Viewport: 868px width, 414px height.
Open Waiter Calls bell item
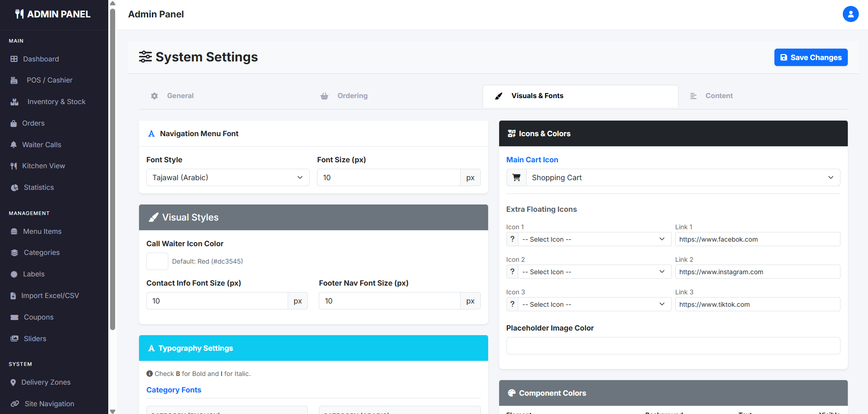tap(41, 145)
